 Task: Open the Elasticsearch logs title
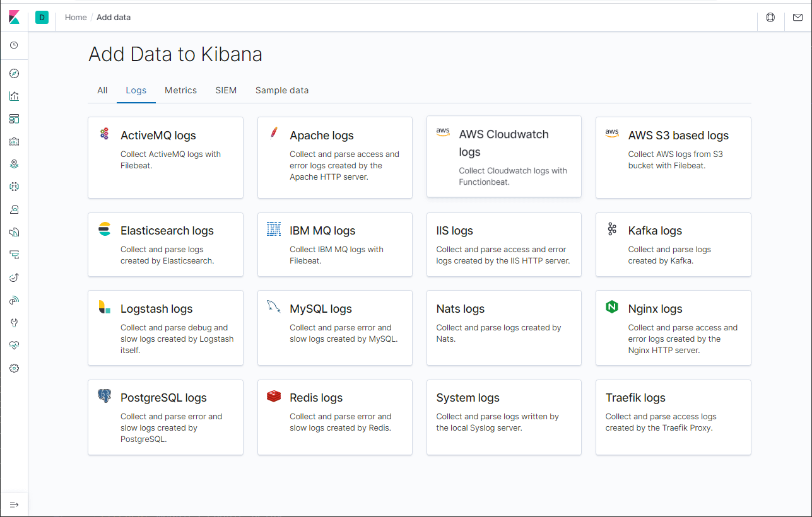[x=167, y=231]
